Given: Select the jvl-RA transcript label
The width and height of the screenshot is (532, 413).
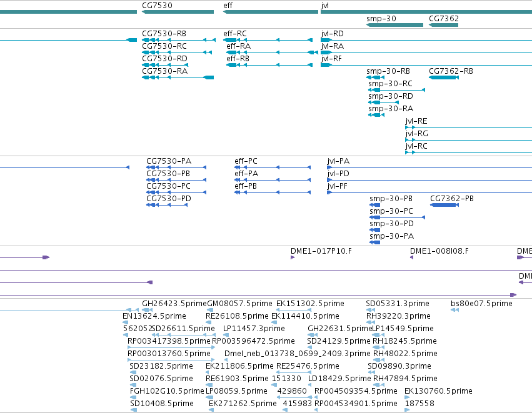Looking at the screenshot, I should click(x=332, y=46).
